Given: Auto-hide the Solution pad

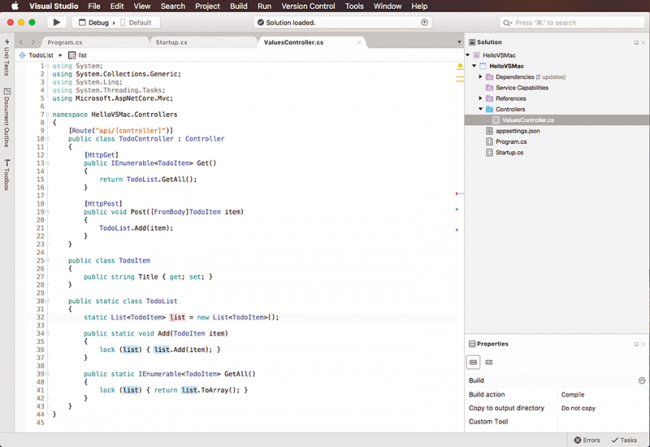Looking at the screenshot, I should click(636, 42).
